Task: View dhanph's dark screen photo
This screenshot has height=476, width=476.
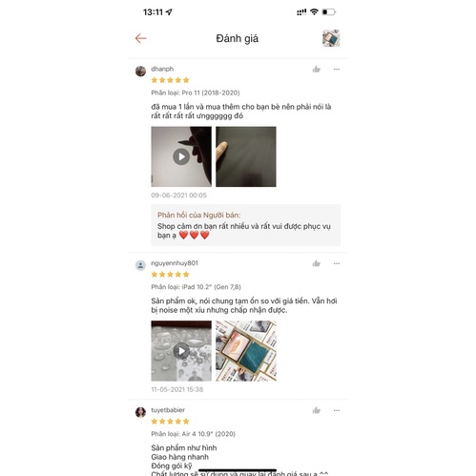Action: (246, 156)
